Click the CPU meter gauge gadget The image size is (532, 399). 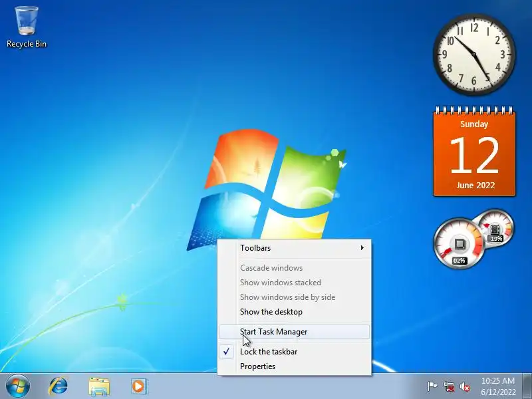tap(459, 243)
